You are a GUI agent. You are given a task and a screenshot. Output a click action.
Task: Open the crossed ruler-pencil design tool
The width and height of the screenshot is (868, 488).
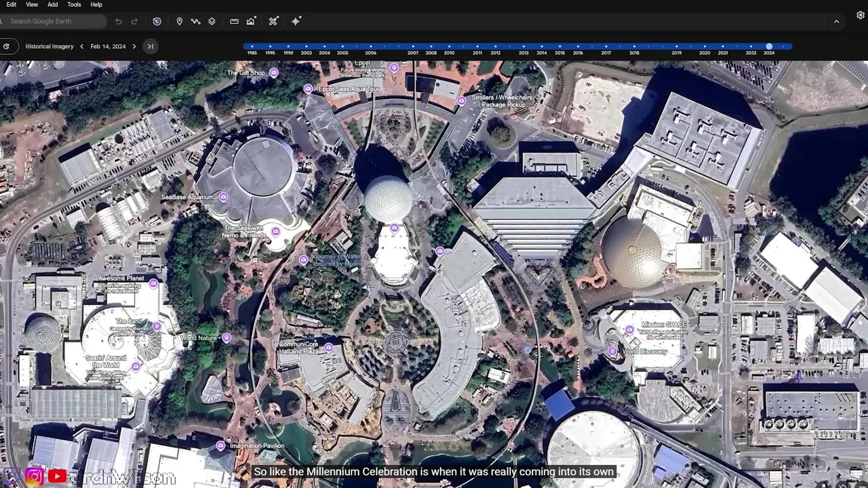pos(273,22)
